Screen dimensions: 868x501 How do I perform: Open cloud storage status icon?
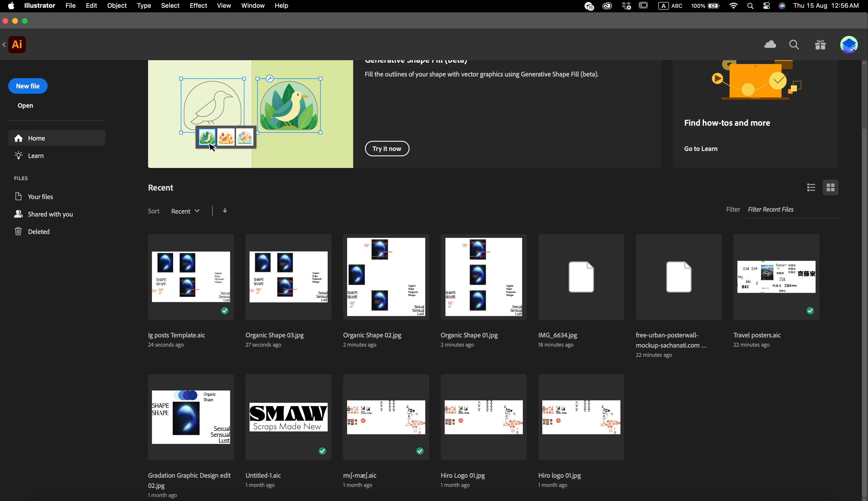(770, 44)
